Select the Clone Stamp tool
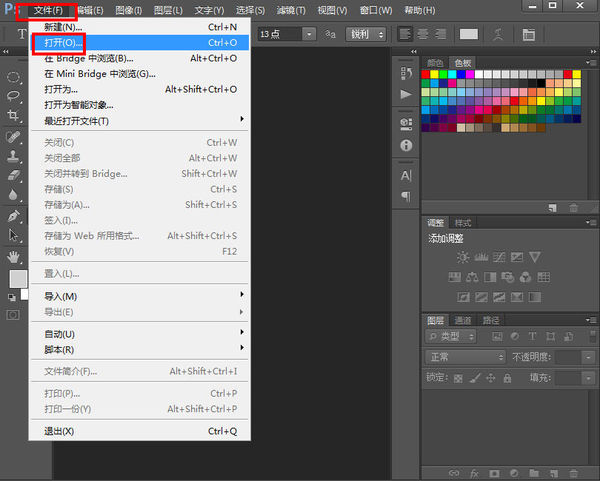This screenshot has height=481, width=600. (13, 156)
